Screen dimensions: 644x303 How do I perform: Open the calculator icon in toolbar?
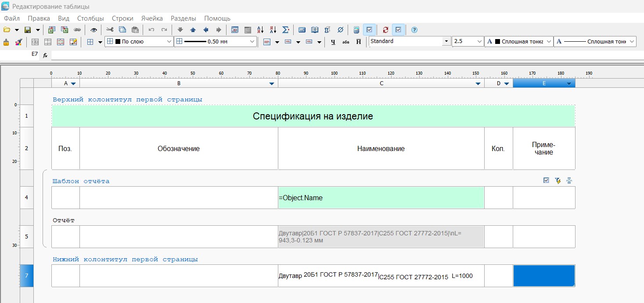point(356,30)
